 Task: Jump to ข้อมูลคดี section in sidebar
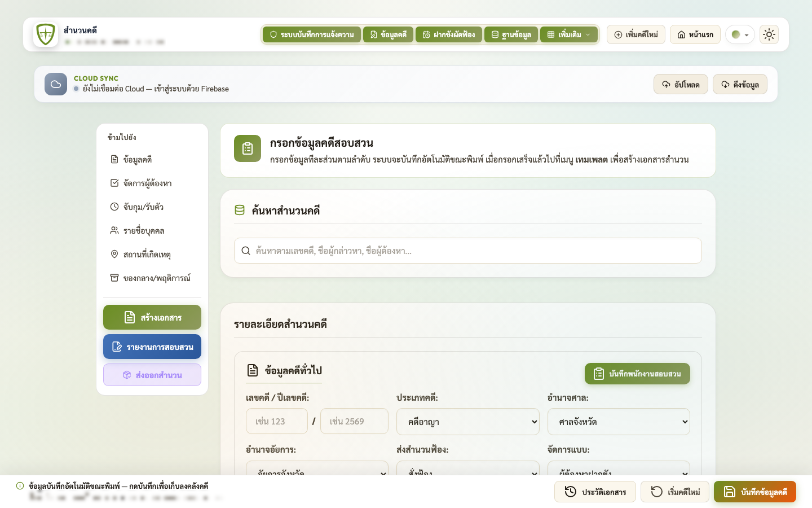click(x=152, y=160)
